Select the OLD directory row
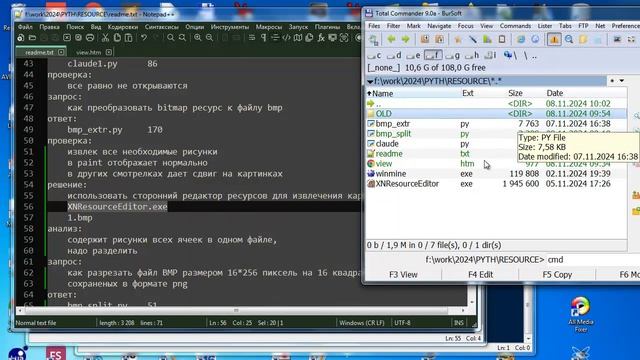This screenshot has width=640, height=360. [x=496, y=113]
